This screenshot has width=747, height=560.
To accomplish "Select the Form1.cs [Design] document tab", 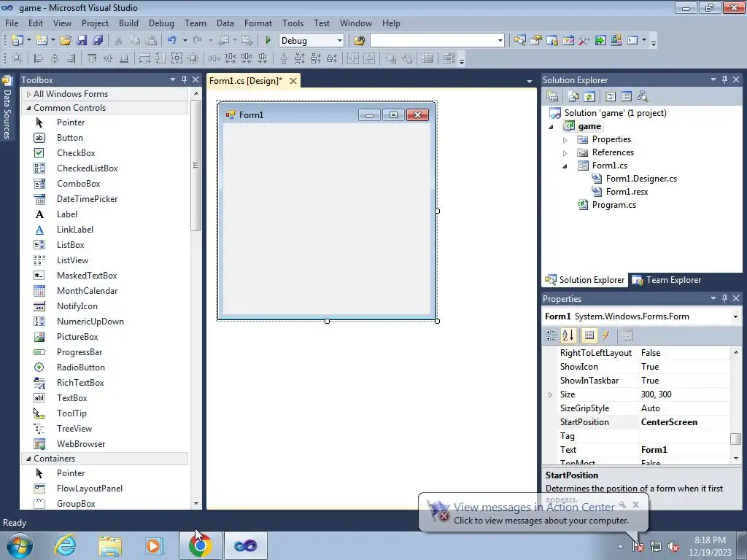I will coord(245,81).
